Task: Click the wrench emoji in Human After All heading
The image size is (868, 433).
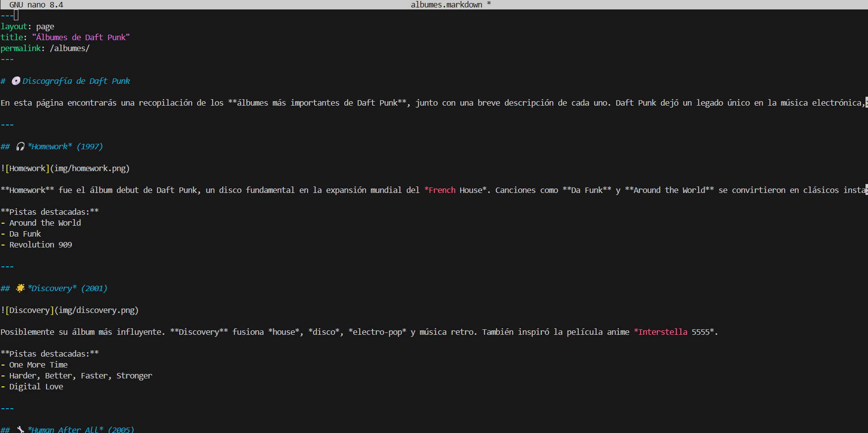Action: pos(20,430)
